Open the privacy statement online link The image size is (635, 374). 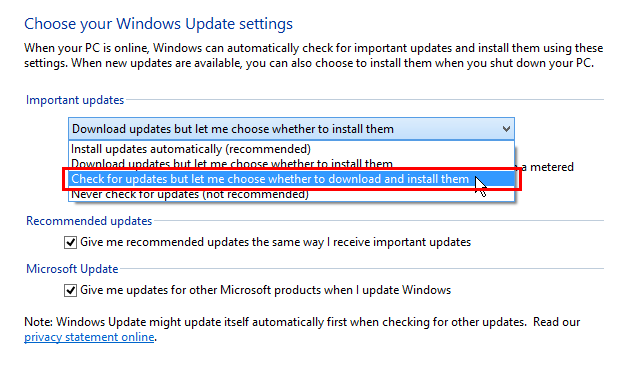(89, 337)
